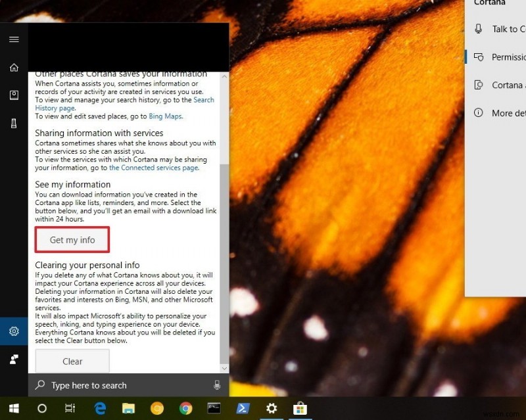
Task: Click the scroll down arrow in Cortana panel
Action: click(x=224, y=368)
